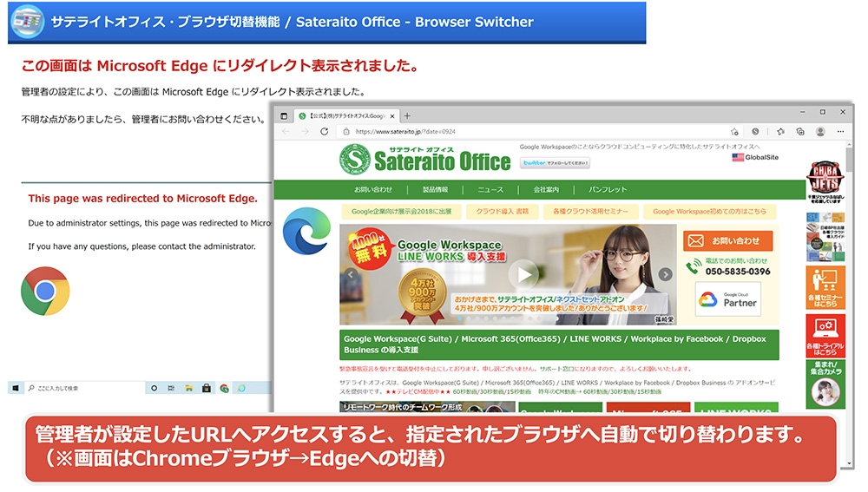
Task: Click the Edge profile avatar
Action: (x=820, y=132)
